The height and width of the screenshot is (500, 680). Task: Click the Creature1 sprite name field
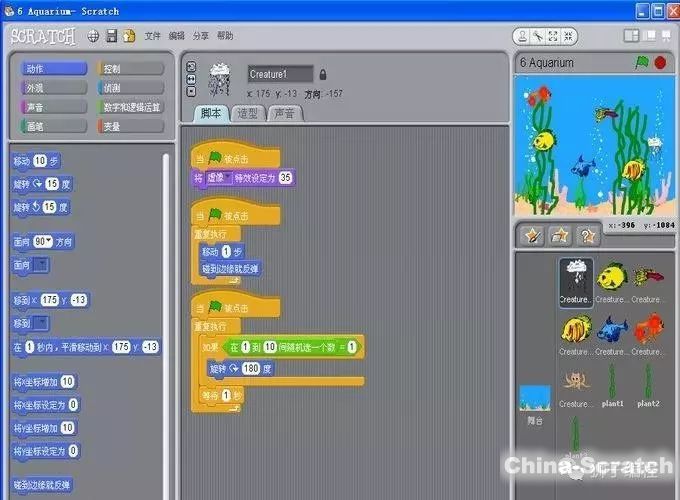[x=280, y=74]
